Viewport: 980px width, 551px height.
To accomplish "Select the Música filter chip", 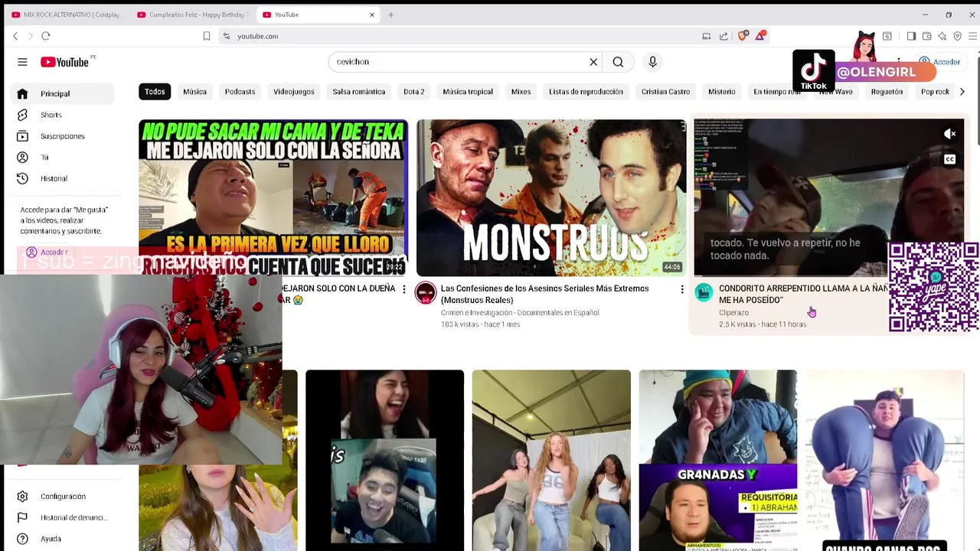I will 194,92.
